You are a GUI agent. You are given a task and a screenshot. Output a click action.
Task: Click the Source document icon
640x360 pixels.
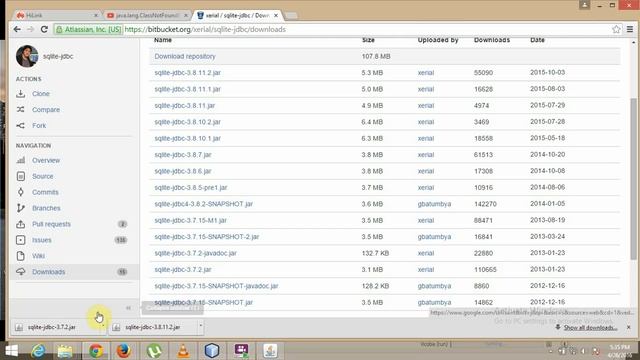point(20,176)
